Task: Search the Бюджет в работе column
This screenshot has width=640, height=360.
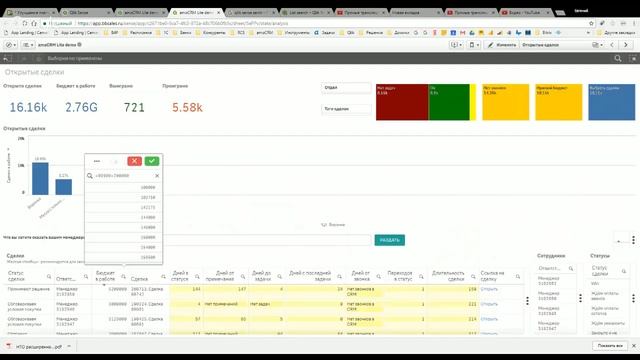Action: [123, 277]
